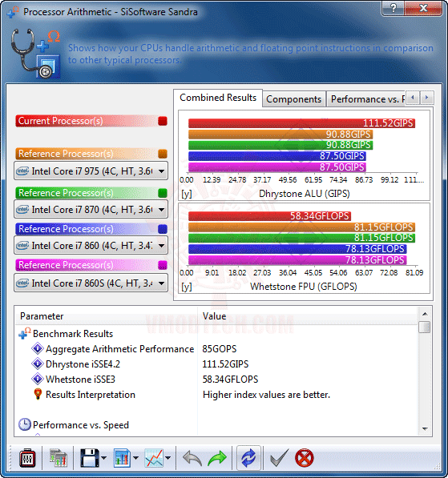Open the Intel Core i7 975 reference dropdown
This screenshot has height=478, width=448.
91,171
